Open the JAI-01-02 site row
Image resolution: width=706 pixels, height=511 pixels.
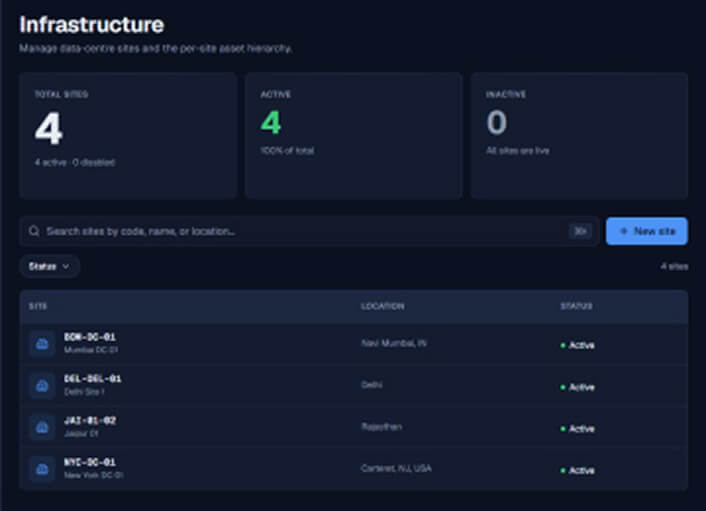coord(353,427)
